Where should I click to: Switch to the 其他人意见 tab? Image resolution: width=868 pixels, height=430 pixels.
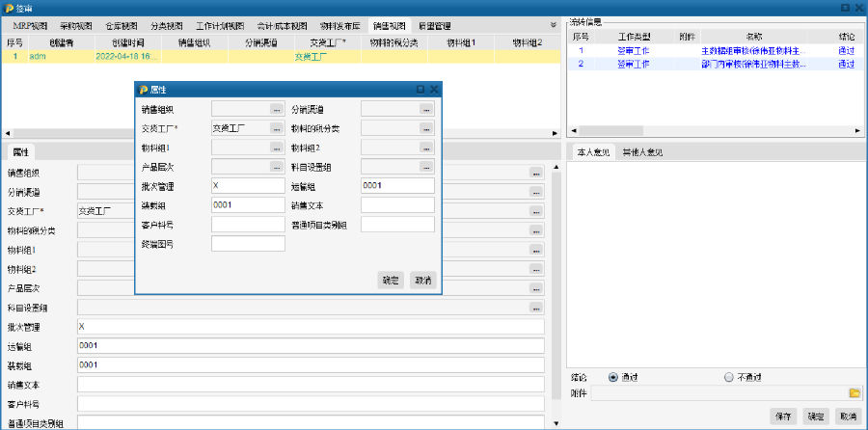[x=641, y=152]
